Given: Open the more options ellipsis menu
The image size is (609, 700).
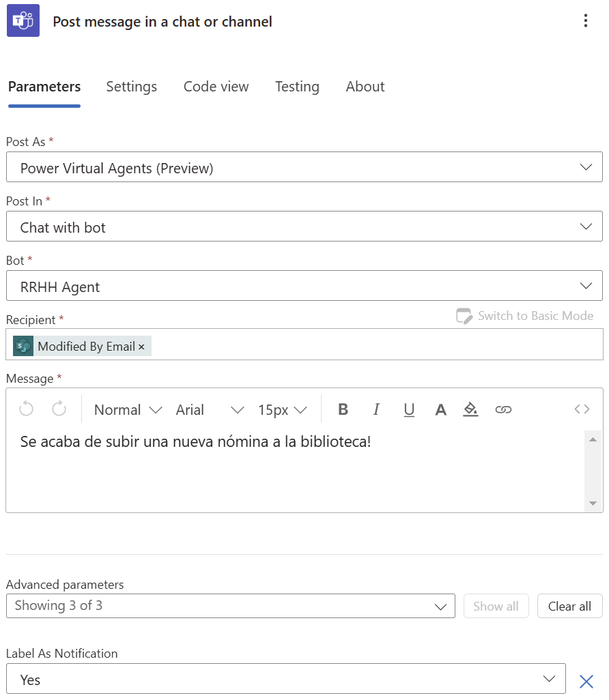Looking at the screenshot, I should coord(586,20).
